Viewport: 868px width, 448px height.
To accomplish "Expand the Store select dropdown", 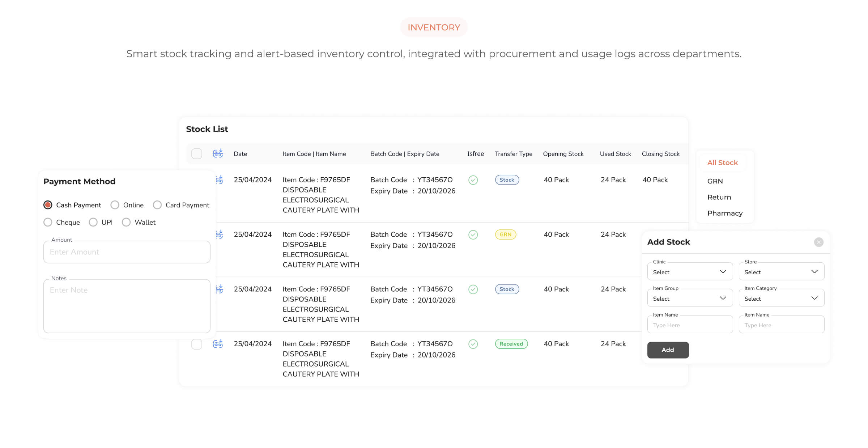I will 781,272.
